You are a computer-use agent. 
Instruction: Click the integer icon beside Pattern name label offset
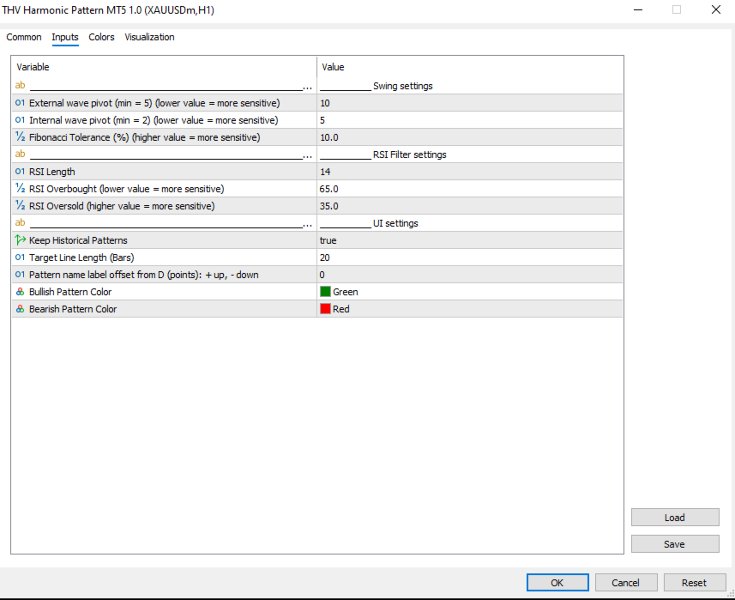click(x=20, y=274)
